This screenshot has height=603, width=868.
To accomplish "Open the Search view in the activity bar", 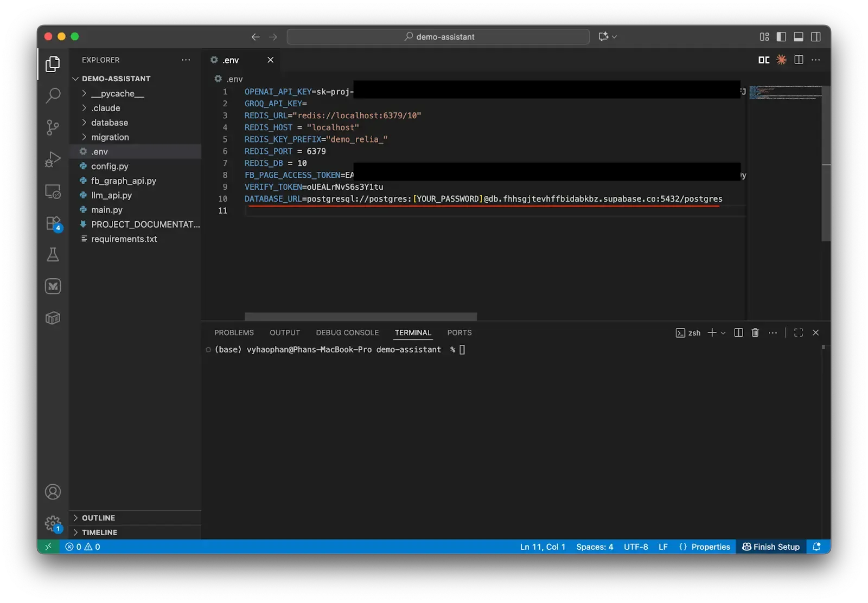I will point(53,95).
